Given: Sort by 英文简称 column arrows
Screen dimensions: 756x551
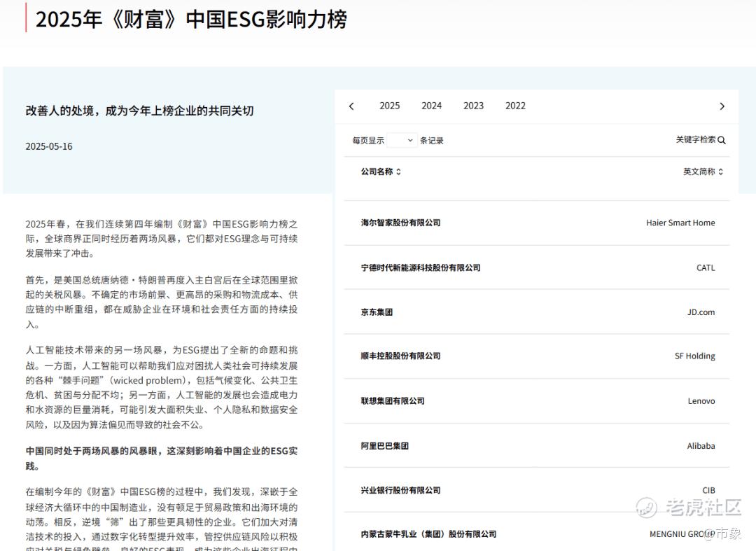Looking at the screenshot, I should pos(721,172).
